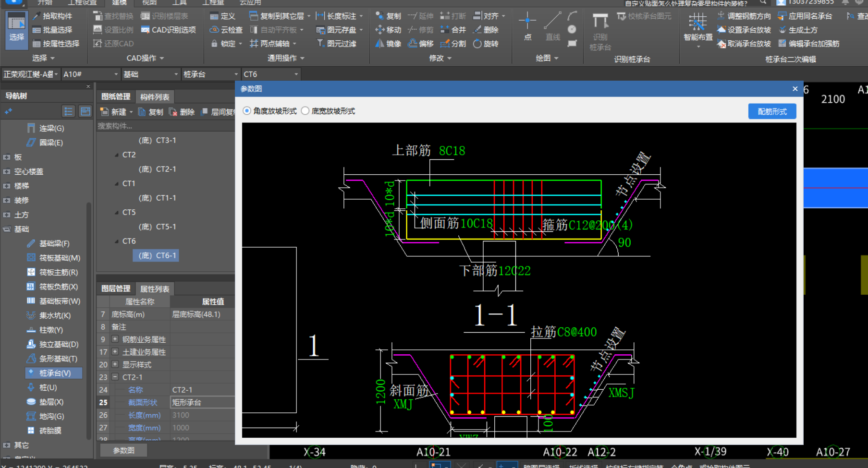Open 图元过滤 element filter
This screenshot has width=868, height=468.
click(x=337, y=44)
